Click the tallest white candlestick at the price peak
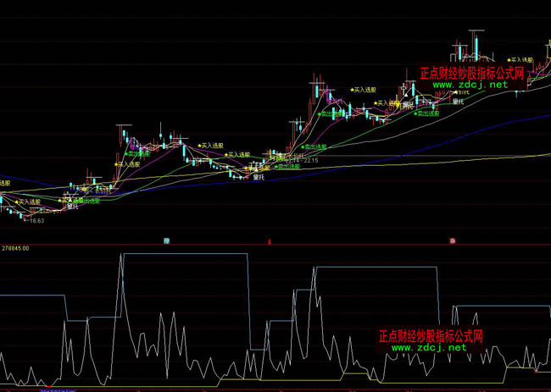The image size is (551, 392). 477,42
